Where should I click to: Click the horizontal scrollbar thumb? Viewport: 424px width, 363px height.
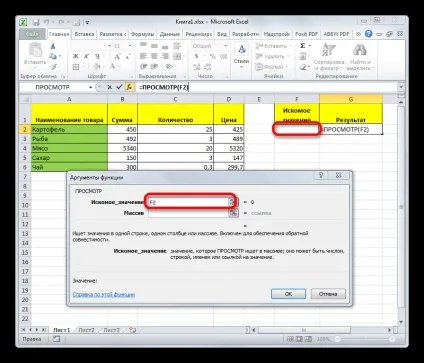click(304, 330)
